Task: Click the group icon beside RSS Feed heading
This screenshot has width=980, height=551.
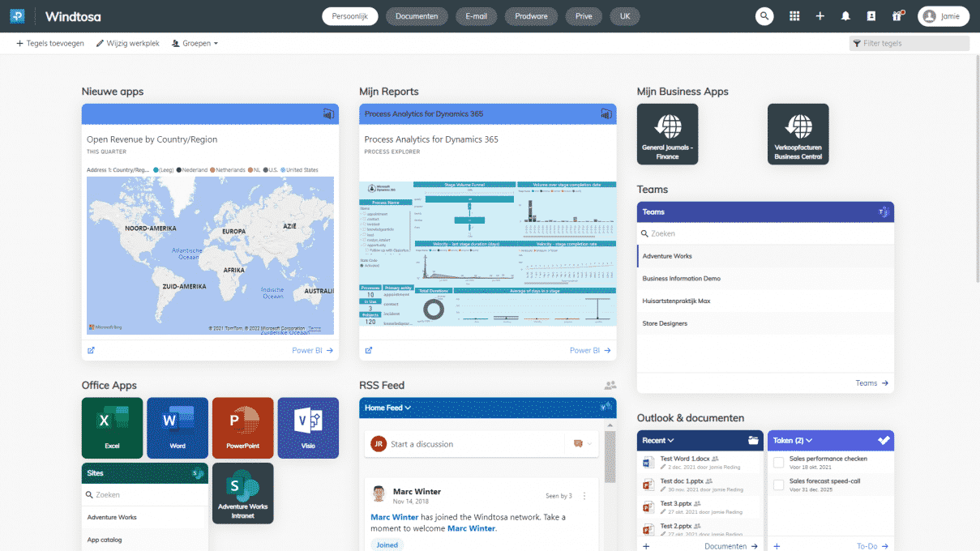Action: (610, 386)
